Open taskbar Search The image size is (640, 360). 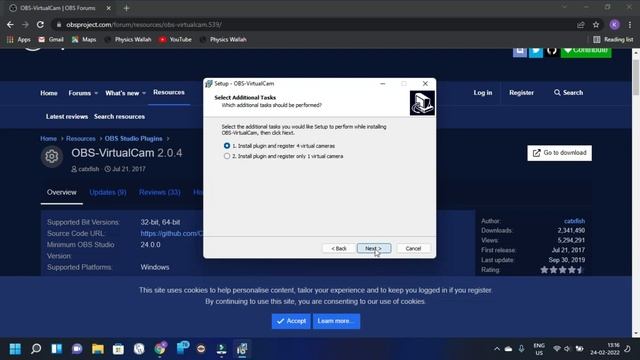point(36,349)
